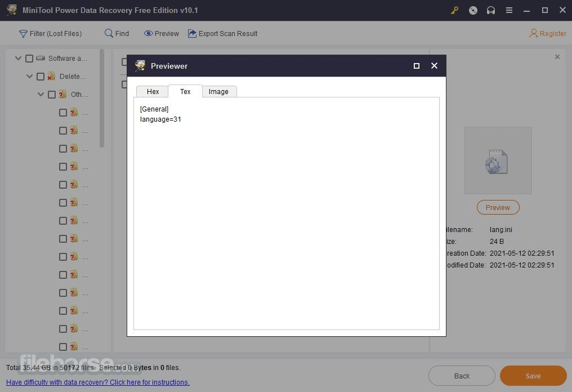Click inside the Previewer text area
This screenshot has width=572, height=392.
pyautogui.click(x=287, y=213)
